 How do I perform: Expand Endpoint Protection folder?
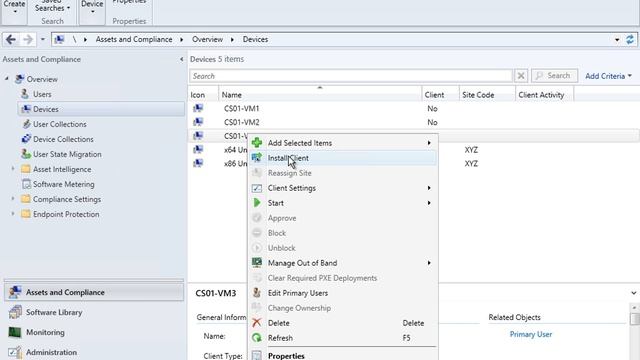(x=13, y=214)
